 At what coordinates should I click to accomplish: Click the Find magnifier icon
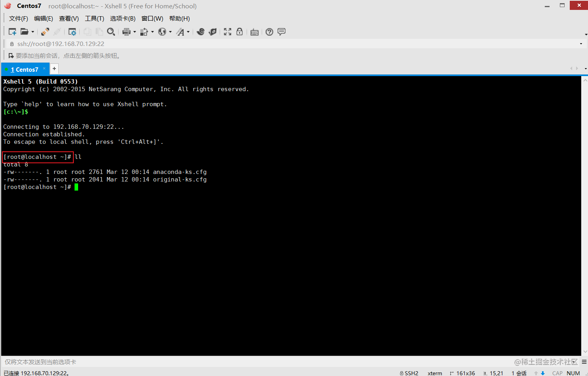(x=111, y=32)
